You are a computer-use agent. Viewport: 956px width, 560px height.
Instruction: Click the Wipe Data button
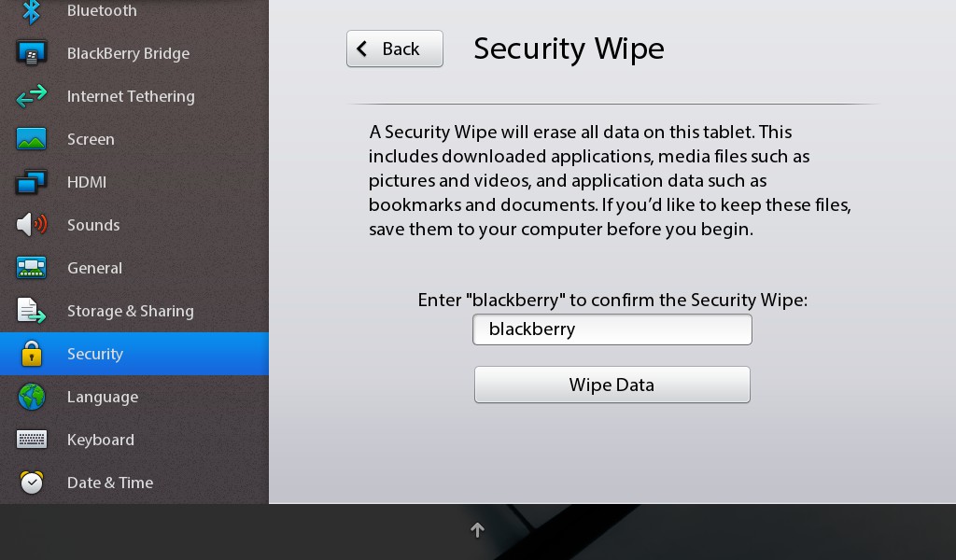coord(612,385)
